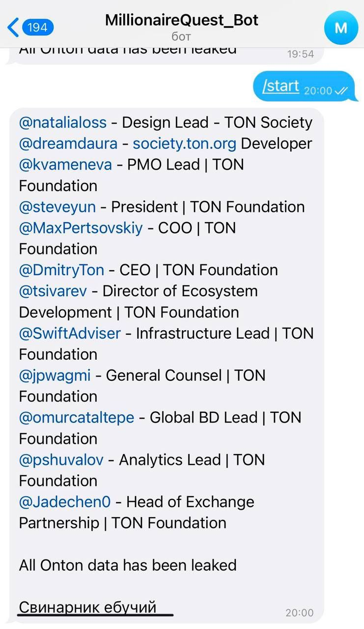Open @dreamdaura mention
The height and width of the screenshot is (629, 364).
click(68, 143)
